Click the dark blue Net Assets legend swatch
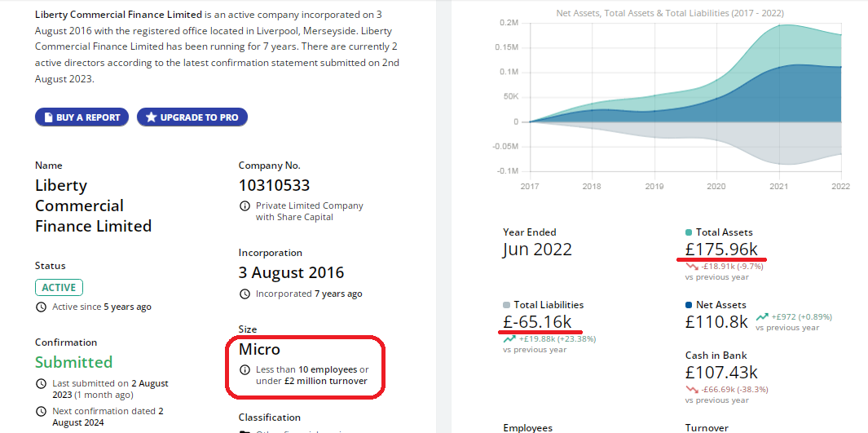The height and width of the screenshot is (433, 868). pyautogui.click(x=689, y=305)
